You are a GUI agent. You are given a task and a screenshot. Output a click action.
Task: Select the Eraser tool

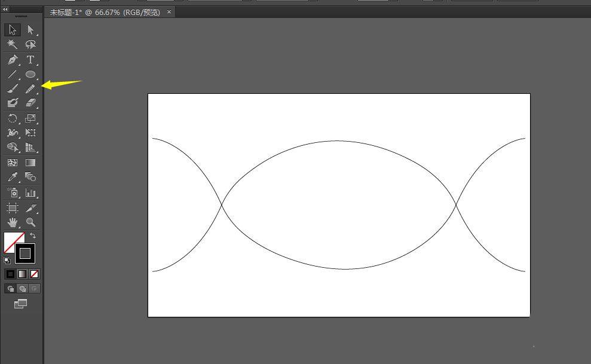click(x=30, y=103)
